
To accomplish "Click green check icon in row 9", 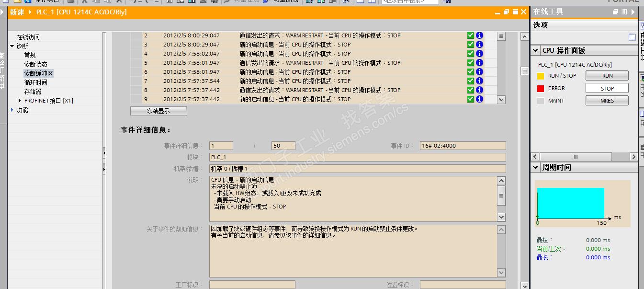I will pos(471,99).
